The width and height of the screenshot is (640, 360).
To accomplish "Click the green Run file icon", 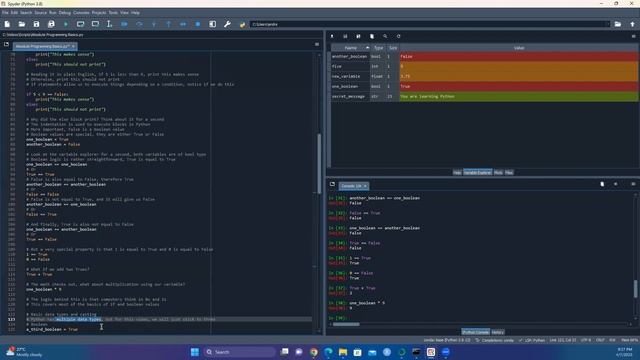I will (x=66, y=24).
